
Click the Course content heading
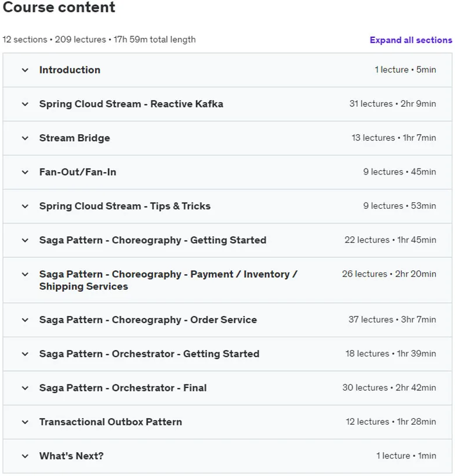point(59,6)
